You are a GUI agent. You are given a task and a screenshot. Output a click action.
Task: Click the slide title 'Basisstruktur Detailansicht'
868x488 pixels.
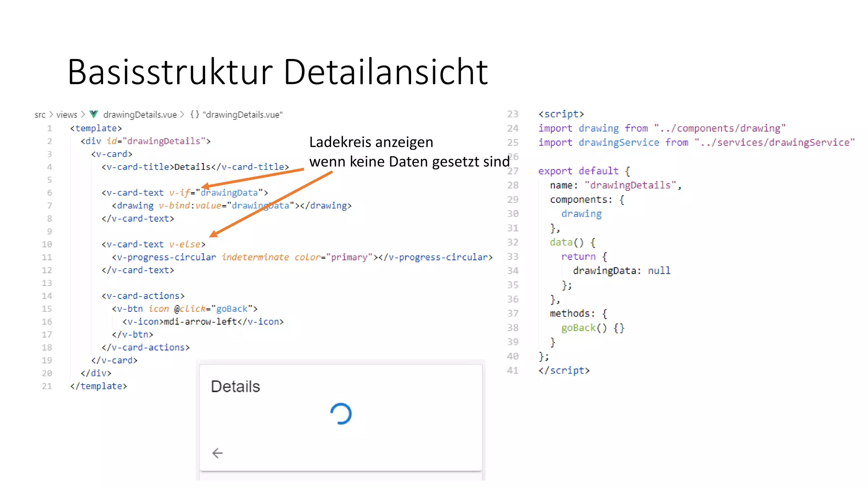[278, 72]
